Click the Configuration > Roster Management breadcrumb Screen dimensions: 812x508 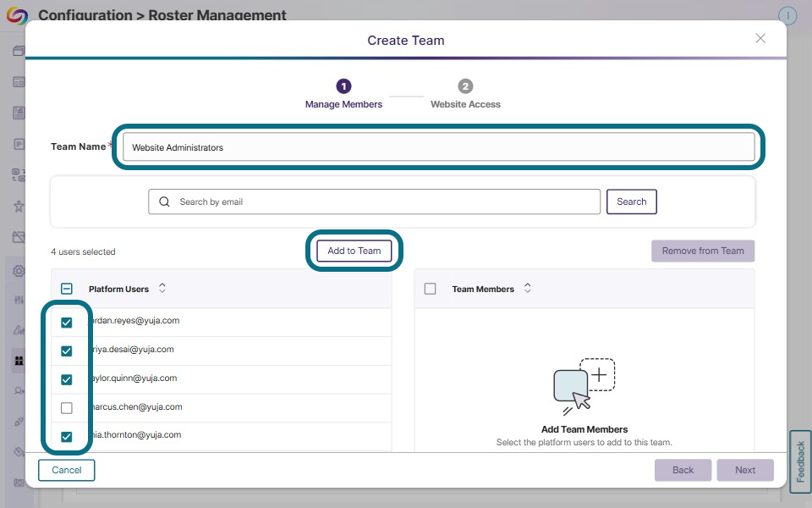[x=162, y=15]
